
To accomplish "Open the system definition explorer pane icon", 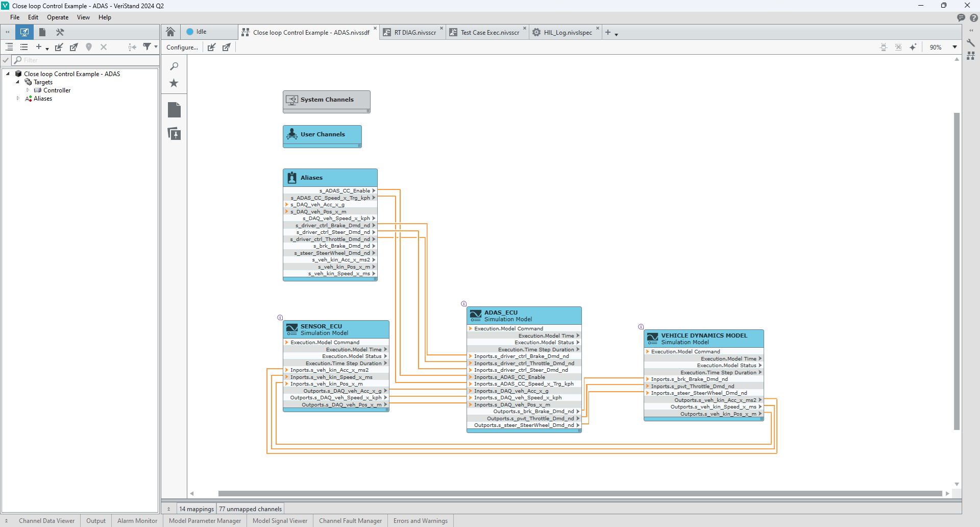I will point(24,32).
